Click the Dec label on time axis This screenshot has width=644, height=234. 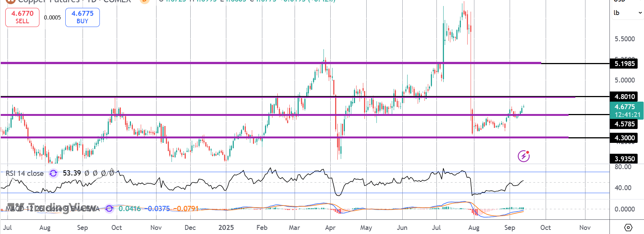pos(190,228)
